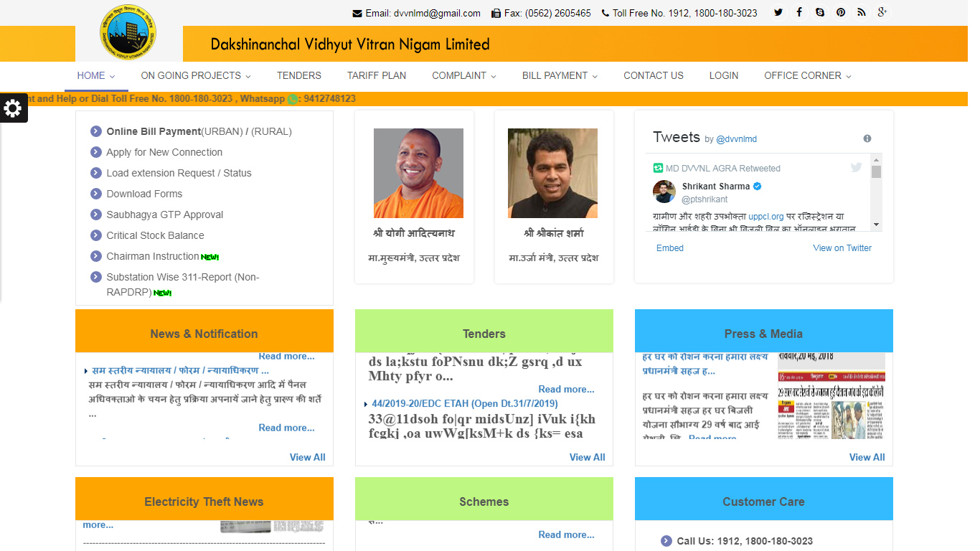Click View All under Press & Media
Image resolution: width=980 pixels, height=551 pixels.
pos(867,457)
